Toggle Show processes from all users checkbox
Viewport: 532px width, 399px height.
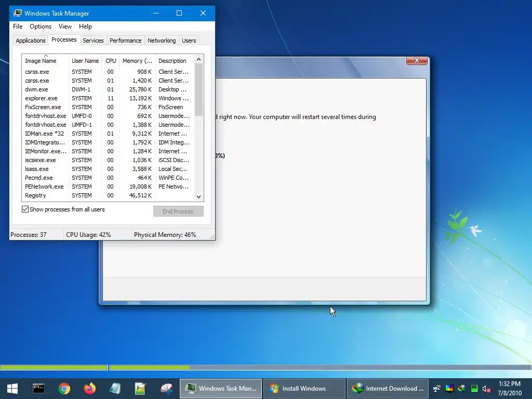25,209
